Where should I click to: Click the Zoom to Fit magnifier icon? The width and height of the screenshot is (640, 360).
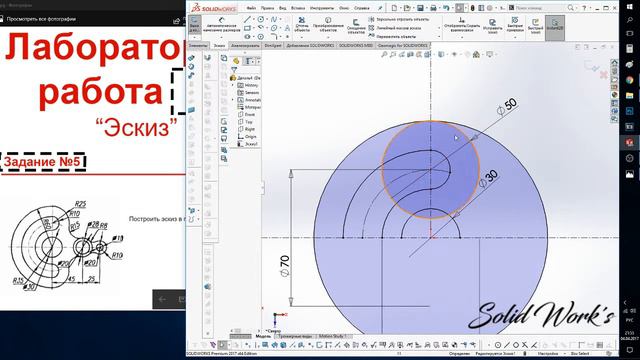[x=384, y=54]
